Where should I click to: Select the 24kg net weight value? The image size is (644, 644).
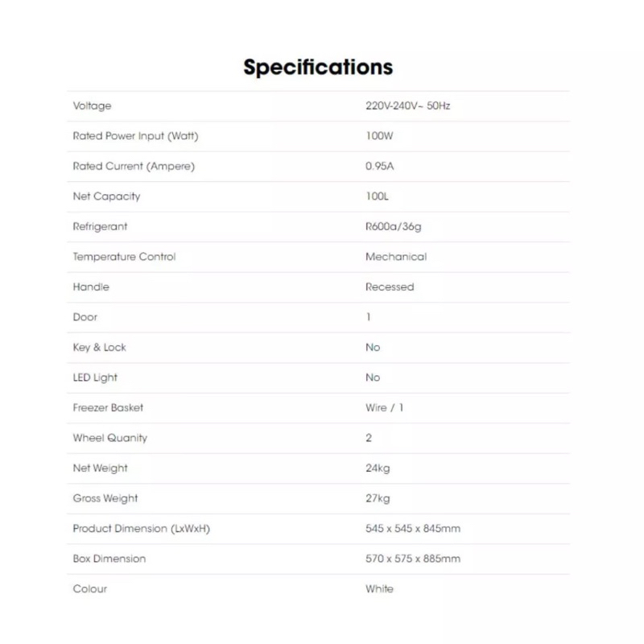(377, 468)
